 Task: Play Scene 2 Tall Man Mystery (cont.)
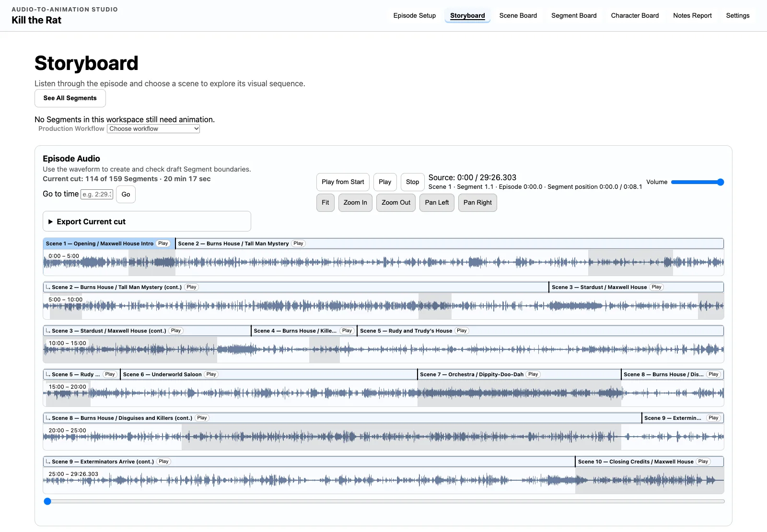point(191,287)
